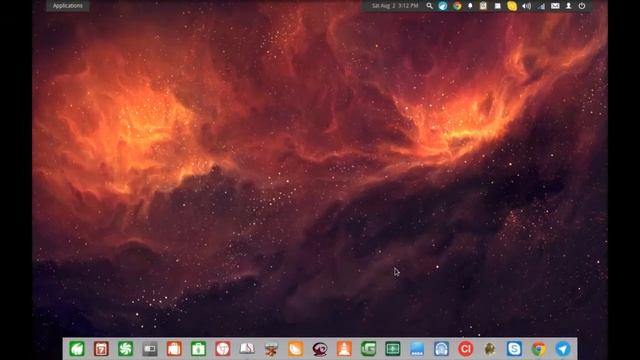640x360 pixels.
Task: Open the Applications menu
Action: (67, 6)
